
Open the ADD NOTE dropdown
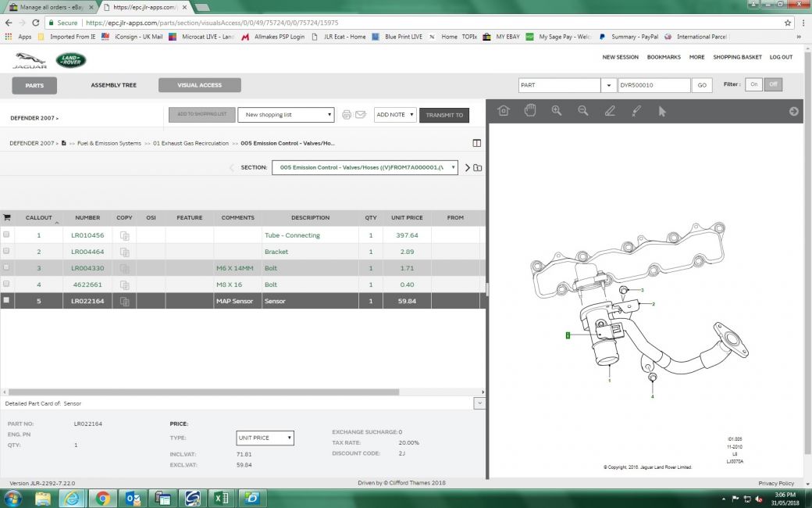coord(395,115)
